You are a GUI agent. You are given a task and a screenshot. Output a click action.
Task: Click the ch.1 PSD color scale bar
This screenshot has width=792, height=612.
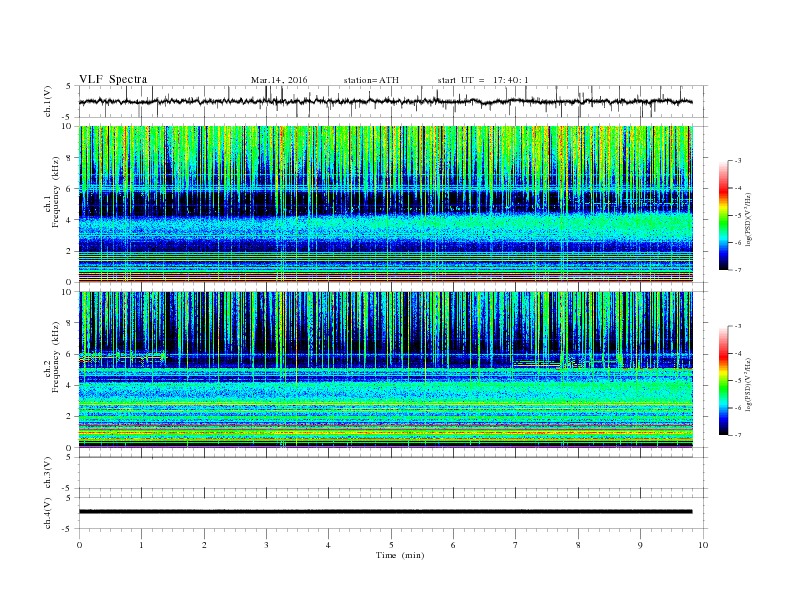click(x=723, y=215)
